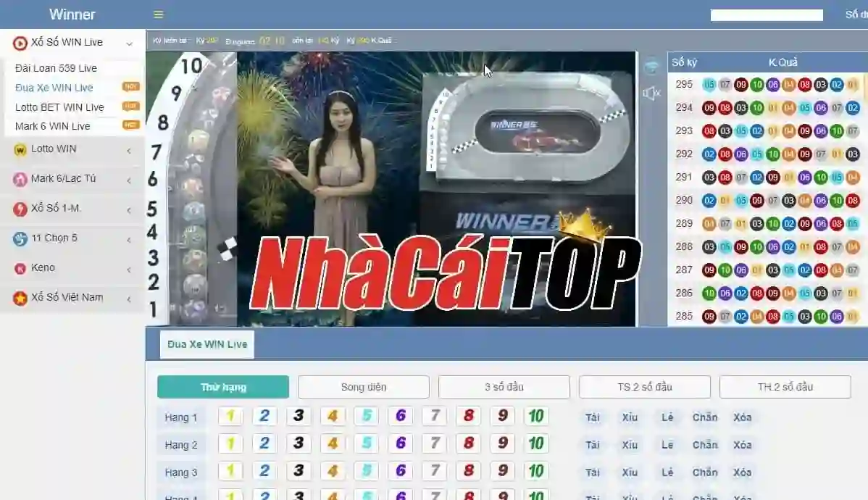Click the HOT badge on Lotto BET WIN Live

130,106
